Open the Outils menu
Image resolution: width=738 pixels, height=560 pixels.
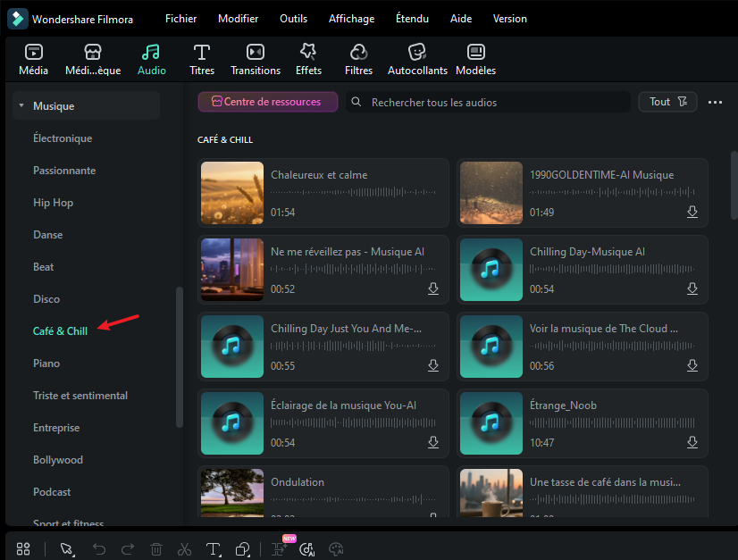293,19
